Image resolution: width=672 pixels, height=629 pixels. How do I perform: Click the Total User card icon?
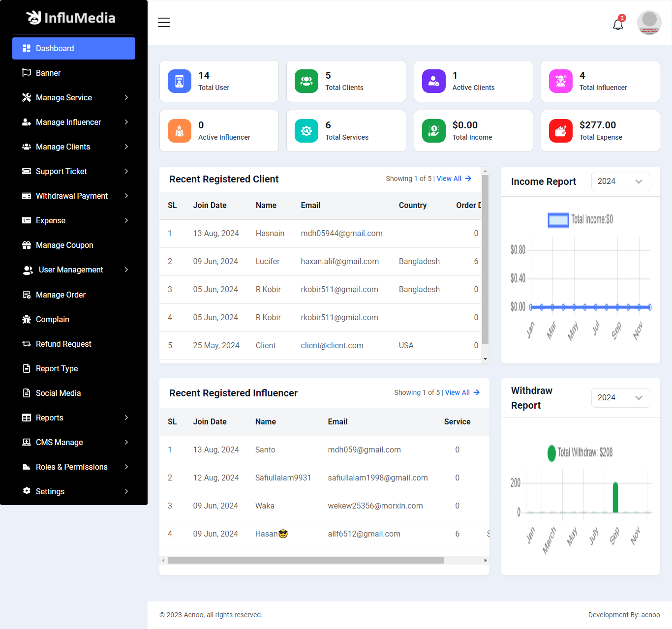[x=180, y=81]
